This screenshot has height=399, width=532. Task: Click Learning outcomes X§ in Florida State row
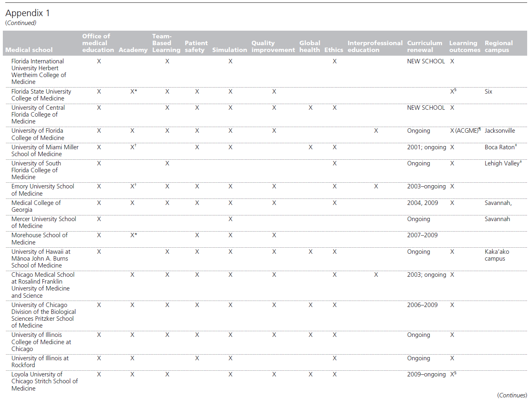(453, 92)
